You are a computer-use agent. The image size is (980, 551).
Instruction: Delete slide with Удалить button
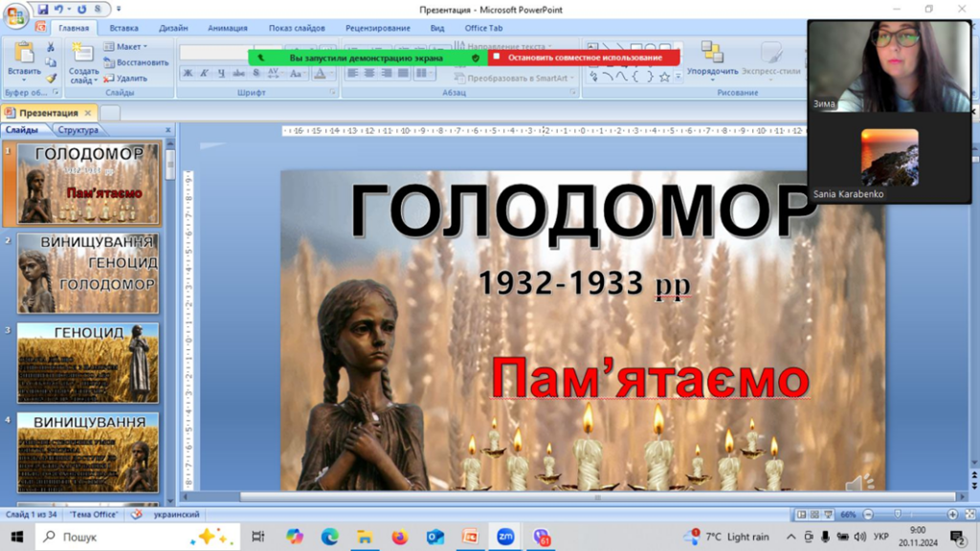pyautogui.click(x=125, y=78)
